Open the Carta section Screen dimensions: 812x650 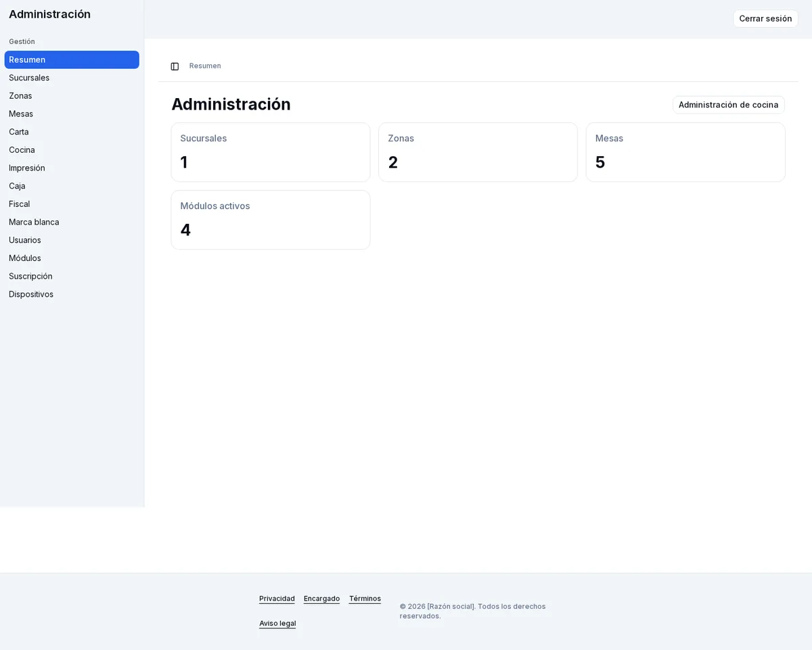coord(72,132)
